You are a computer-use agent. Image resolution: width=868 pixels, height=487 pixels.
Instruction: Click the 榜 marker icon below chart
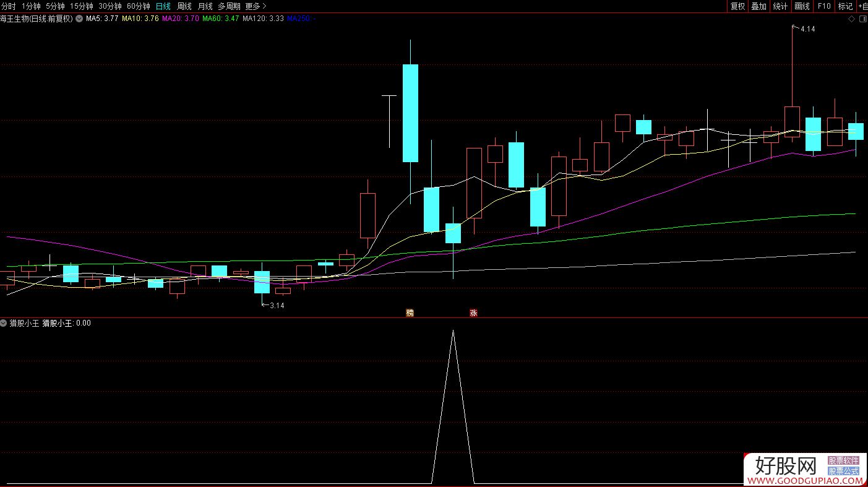pyautogui.click(x=410, y=313)
